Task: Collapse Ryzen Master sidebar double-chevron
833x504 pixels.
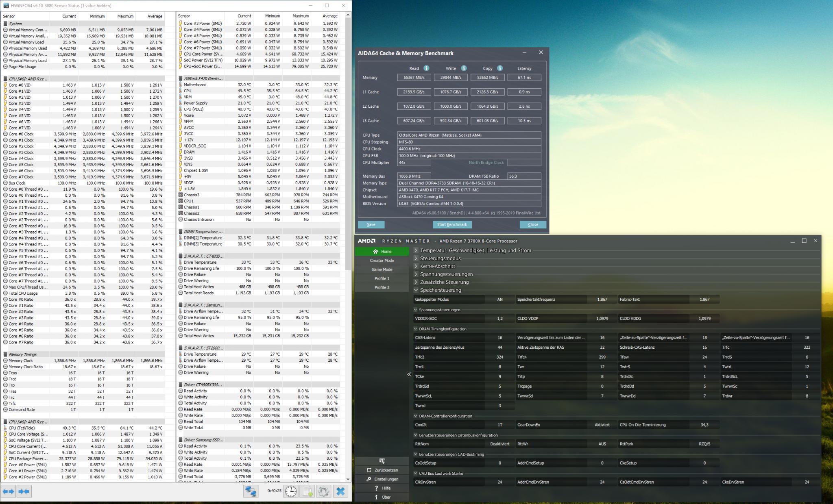Action: 409,374
